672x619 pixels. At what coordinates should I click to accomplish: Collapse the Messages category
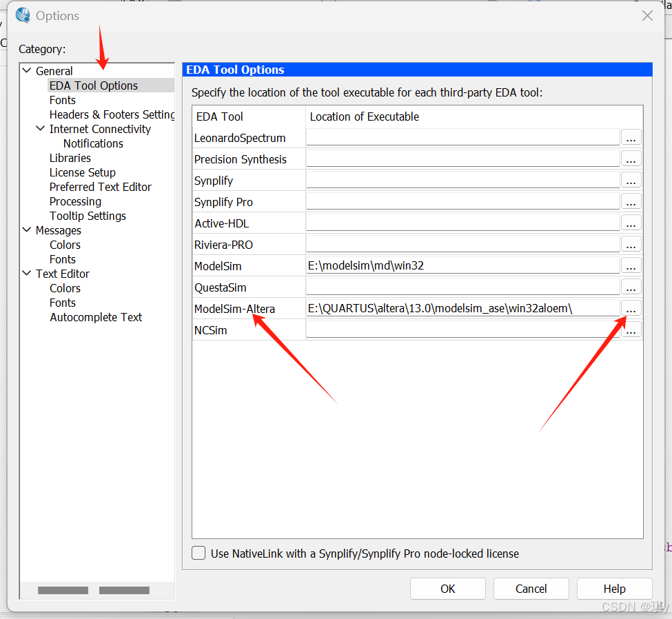(27, 230)
